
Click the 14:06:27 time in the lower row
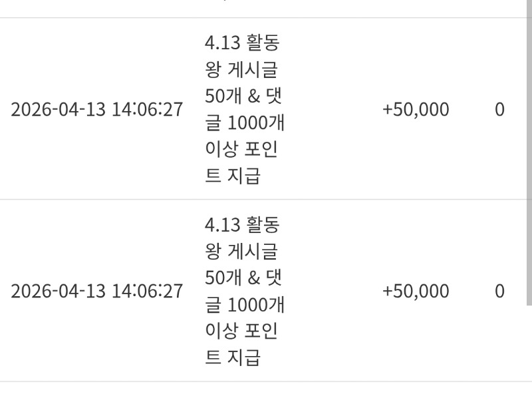[x=146, y=292]
